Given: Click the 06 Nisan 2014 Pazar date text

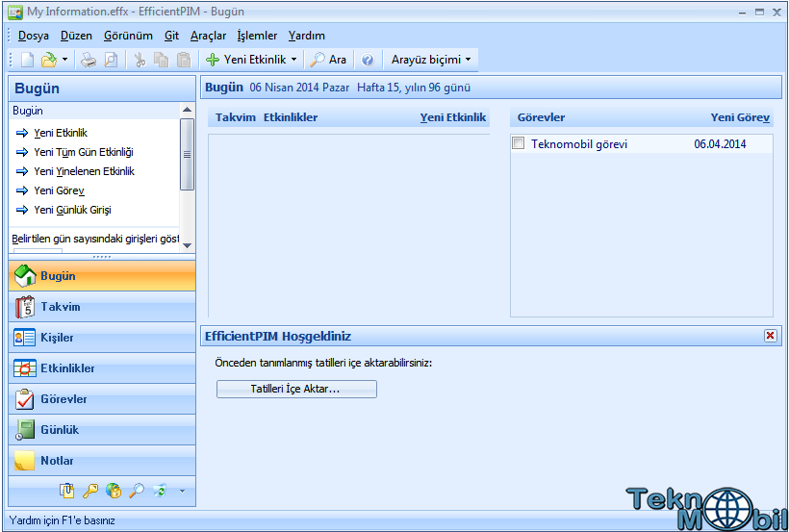Looking at the screenshot, I should tap(299, 88).
